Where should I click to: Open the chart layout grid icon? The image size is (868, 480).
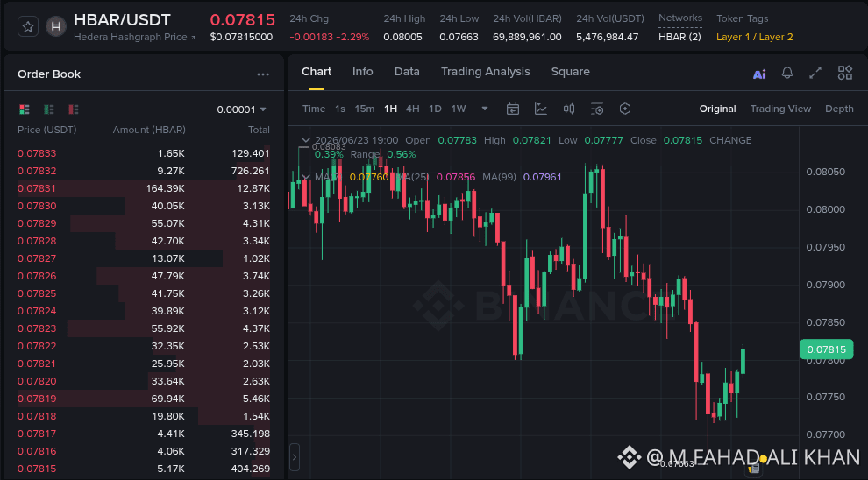point(844,73)
